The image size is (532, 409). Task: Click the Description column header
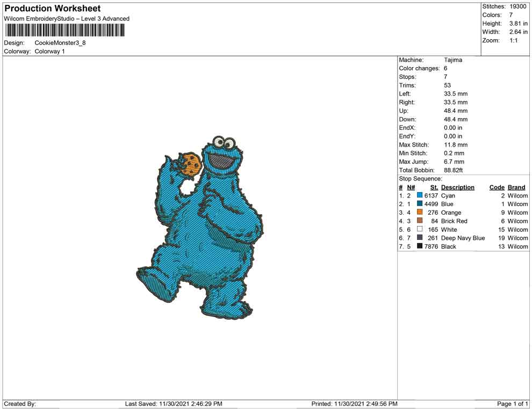pos(458,187)
